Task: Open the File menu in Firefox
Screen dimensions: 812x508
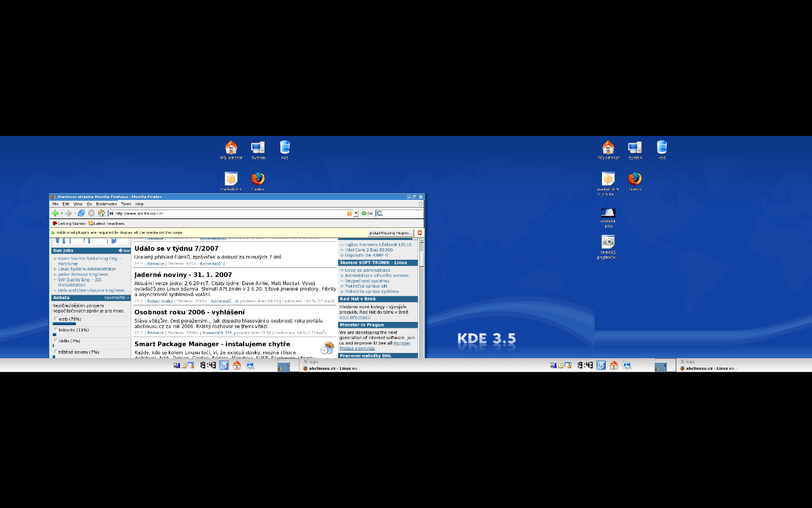Action: pos(55,204)
